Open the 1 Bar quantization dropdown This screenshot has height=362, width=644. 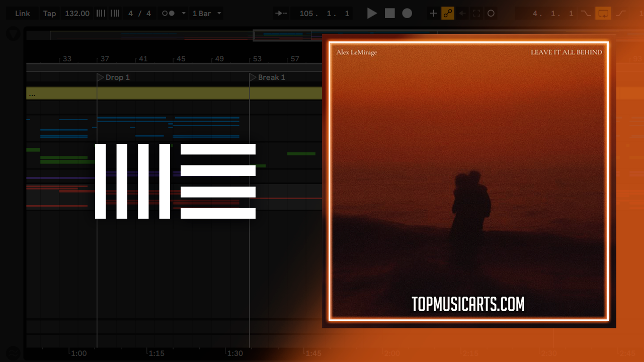coord(206,14)
